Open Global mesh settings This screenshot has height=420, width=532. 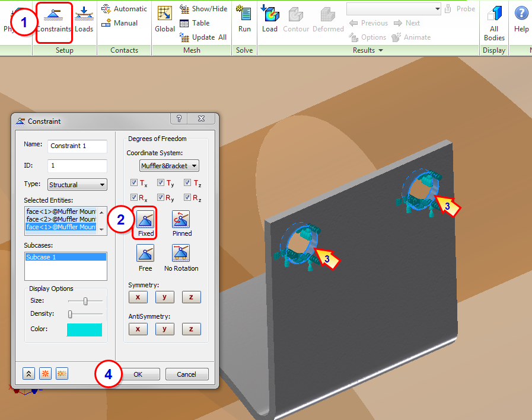[x=164, y=20]
